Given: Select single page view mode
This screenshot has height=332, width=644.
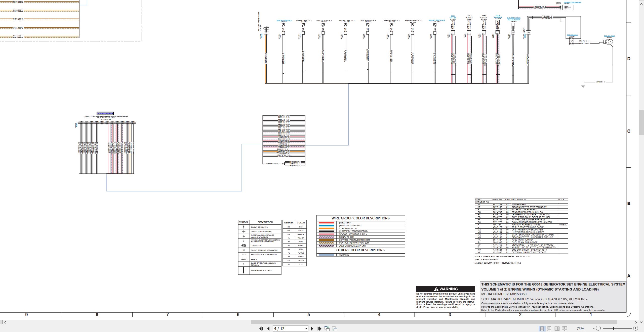Looking at the screenshot, I should [542, 328].
